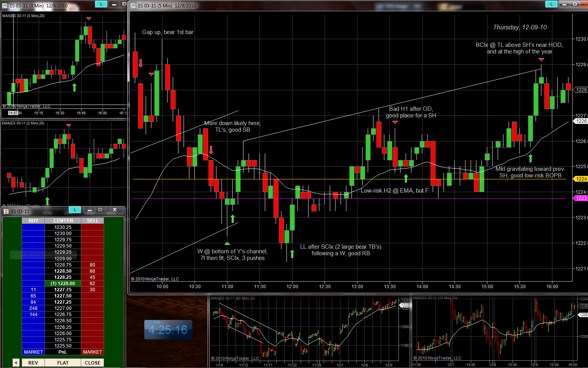Expand DOM panel with the < button
588x368 pixels.
16,363
